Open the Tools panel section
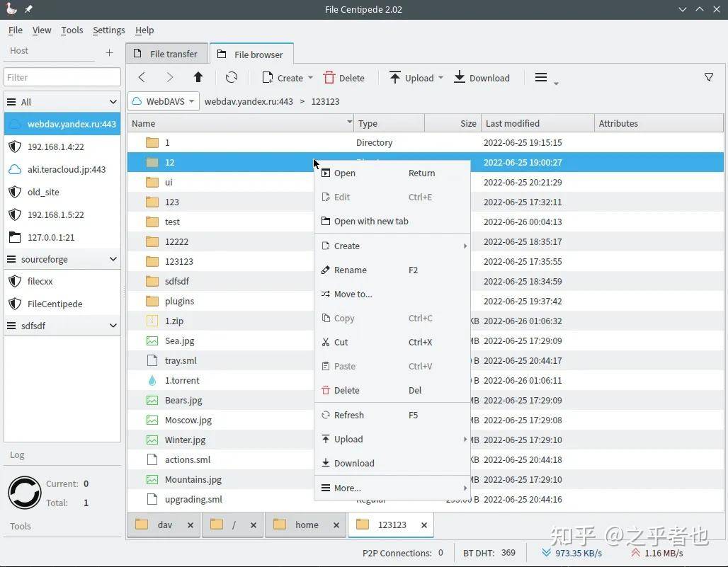Image resolution: width=728 pixels, height=567 pixels. coord(21,526)
